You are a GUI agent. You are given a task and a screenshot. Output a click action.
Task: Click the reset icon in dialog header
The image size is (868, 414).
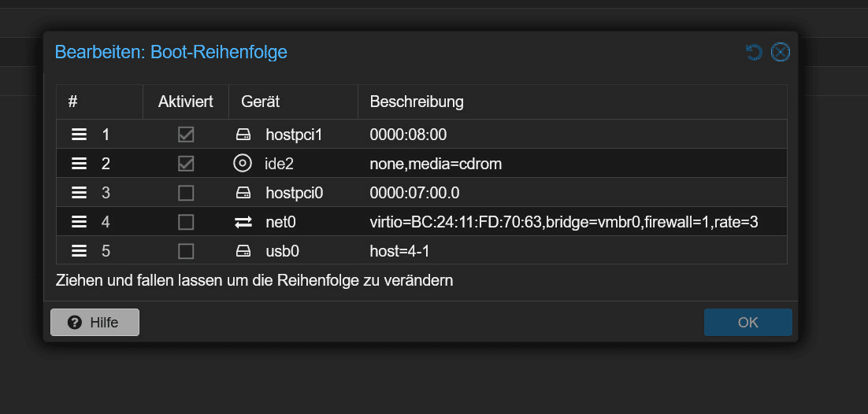(754, 53)
